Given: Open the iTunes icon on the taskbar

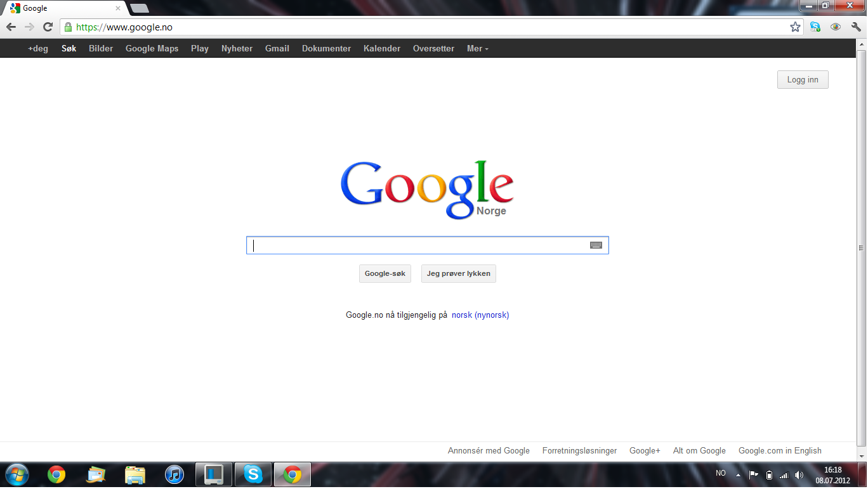Looking at the screenshot, I should point(174,474).
